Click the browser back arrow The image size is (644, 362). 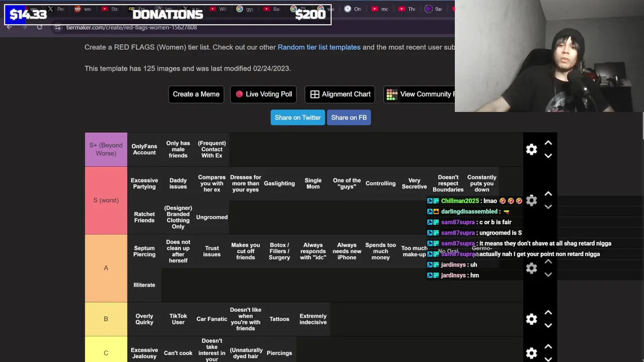click(9, 27)
